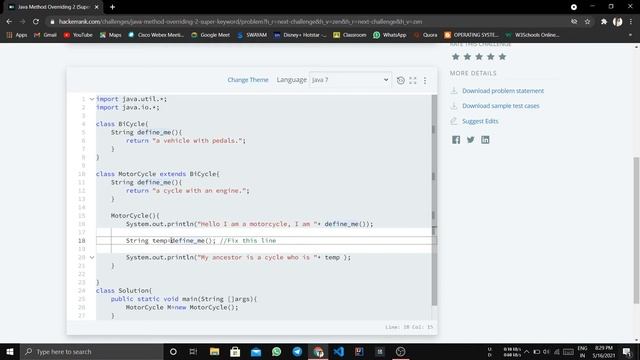
Task: Open the YouTube bookmark
Action: point(78,35)
